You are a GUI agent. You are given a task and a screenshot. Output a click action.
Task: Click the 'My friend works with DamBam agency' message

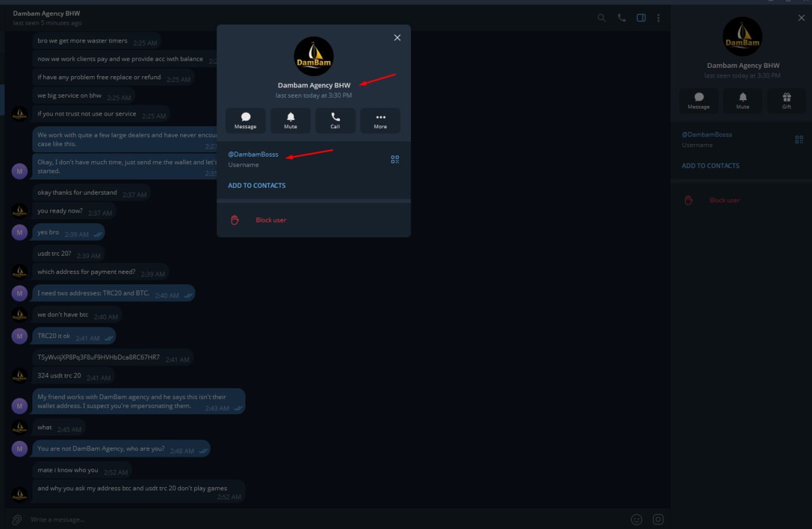(139, 402)
